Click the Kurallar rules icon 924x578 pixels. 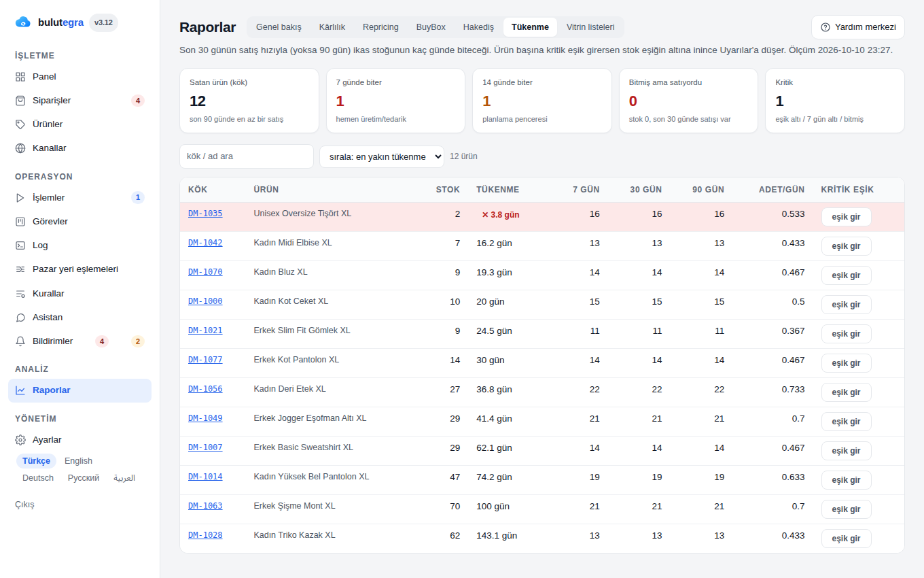pyautogui.click(x=20, y=294)
